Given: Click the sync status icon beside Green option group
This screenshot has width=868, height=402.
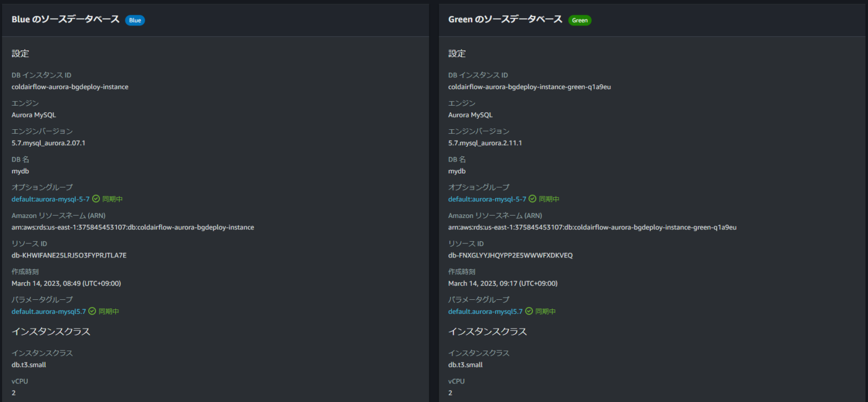Looking at the screenshot, I should (x=531, y=199).
